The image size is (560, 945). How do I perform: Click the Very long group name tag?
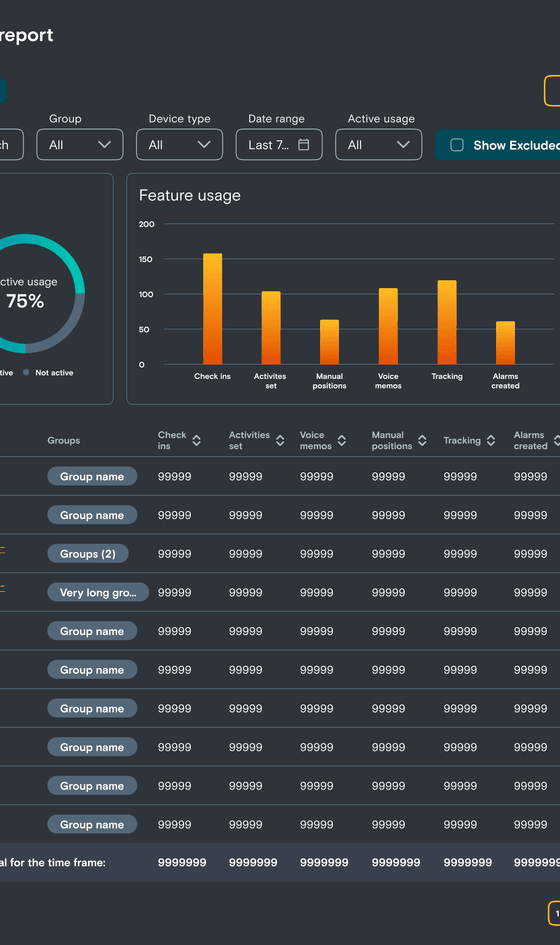pos(98,592)
